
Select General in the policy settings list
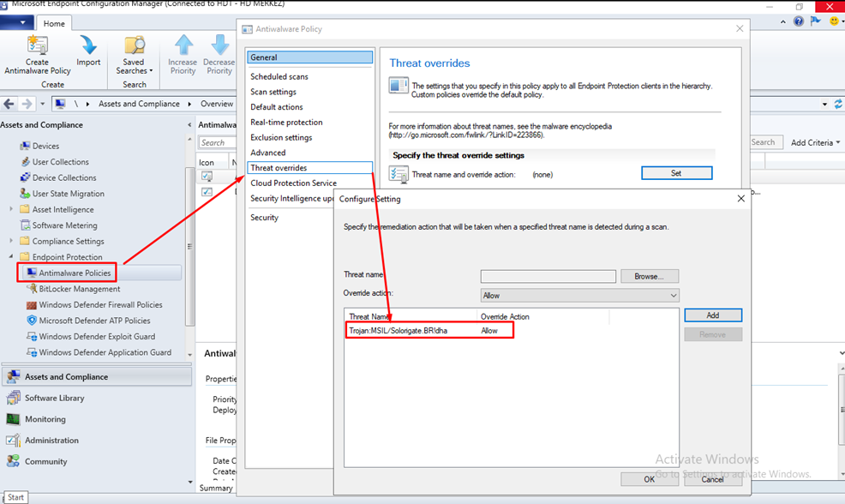pos(310,57)
